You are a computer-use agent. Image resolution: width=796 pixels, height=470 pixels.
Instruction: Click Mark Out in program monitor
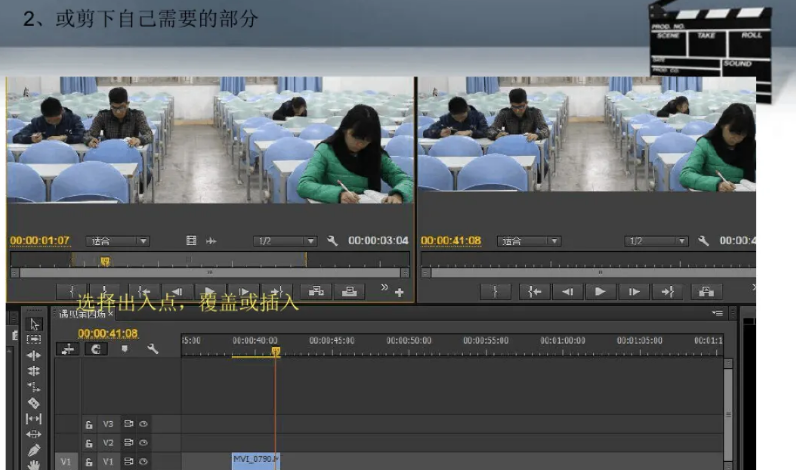(x=495, y=292)
